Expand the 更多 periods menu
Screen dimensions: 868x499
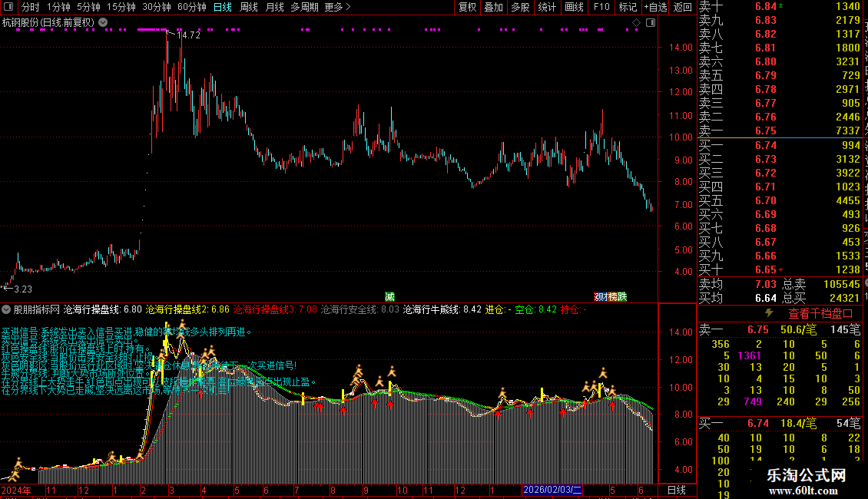[x=337, y=7]
